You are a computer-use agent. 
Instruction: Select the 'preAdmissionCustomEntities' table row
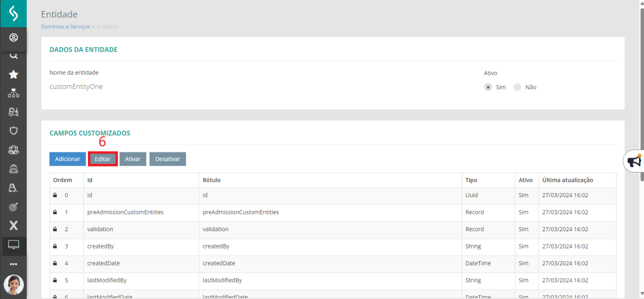[x=125, y=212]
